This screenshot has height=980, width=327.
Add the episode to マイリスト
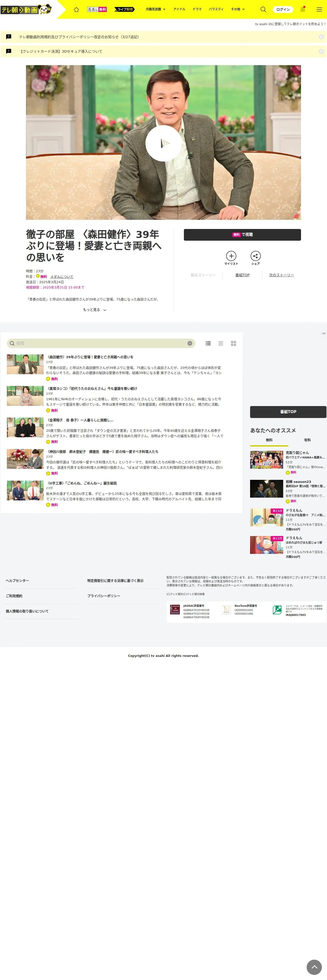point(231,258)
